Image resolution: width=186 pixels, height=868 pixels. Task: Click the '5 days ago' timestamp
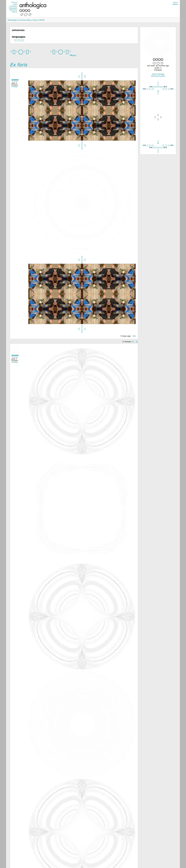click(x=126, y=336)
